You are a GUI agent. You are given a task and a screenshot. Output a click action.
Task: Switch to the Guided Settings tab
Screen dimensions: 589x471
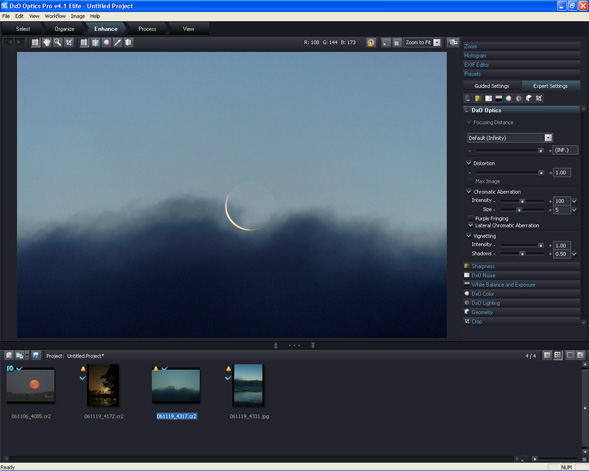click(492, 86)
